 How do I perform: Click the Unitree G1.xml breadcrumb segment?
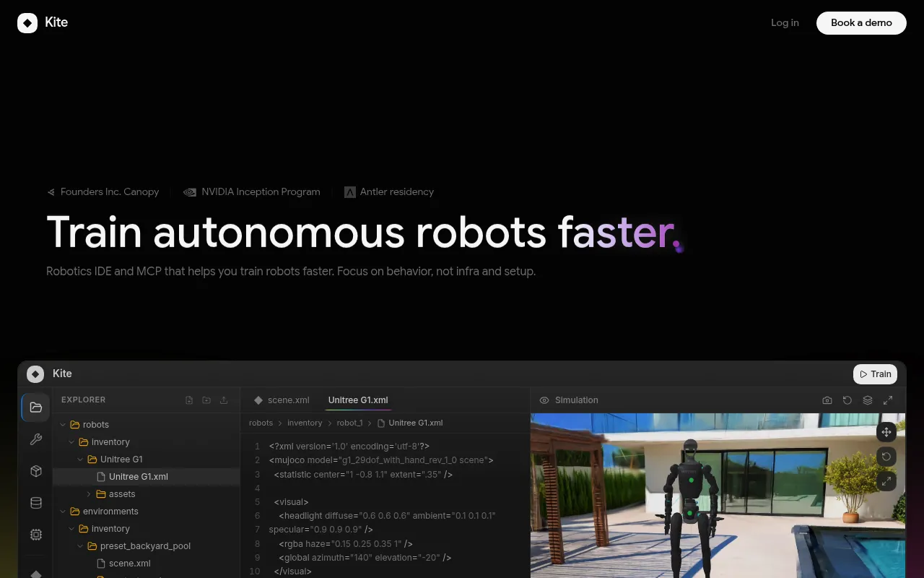click(x=410, y=423)
